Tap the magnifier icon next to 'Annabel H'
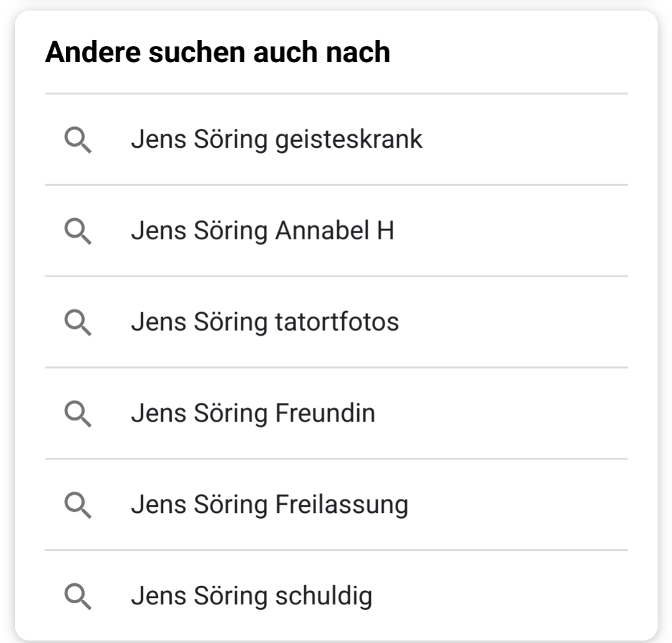This screenshot has width=672, height=643. 78,231
